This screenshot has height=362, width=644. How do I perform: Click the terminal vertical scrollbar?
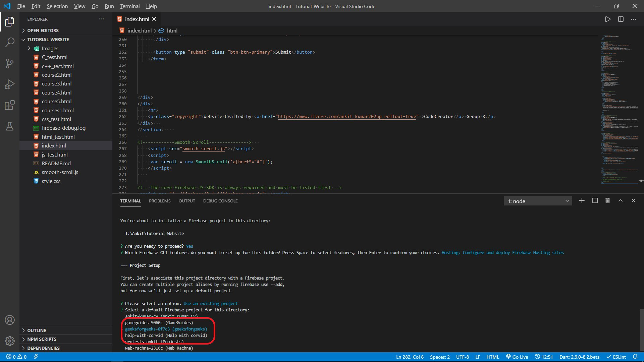pos(641,330)
